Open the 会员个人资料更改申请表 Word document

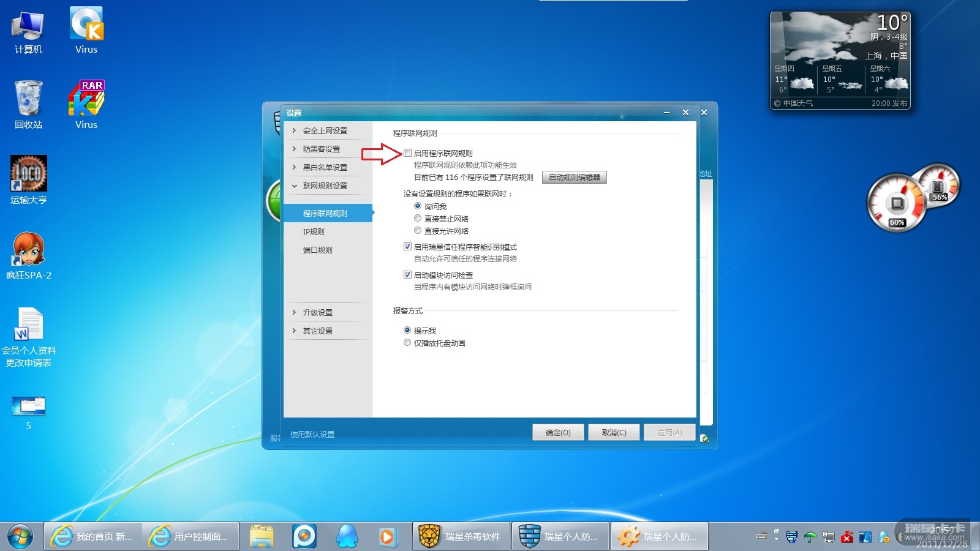(28, 337)
